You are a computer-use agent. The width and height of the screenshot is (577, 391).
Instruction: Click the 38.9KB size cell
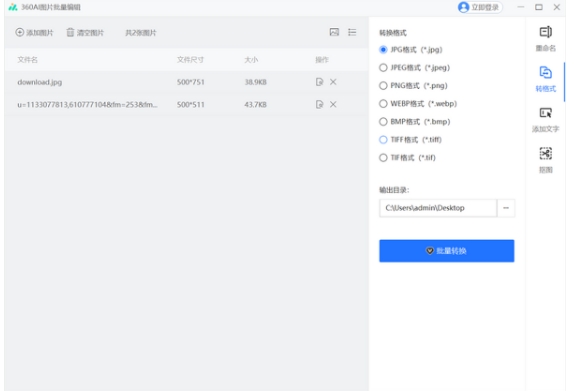[x=255, y=82]
